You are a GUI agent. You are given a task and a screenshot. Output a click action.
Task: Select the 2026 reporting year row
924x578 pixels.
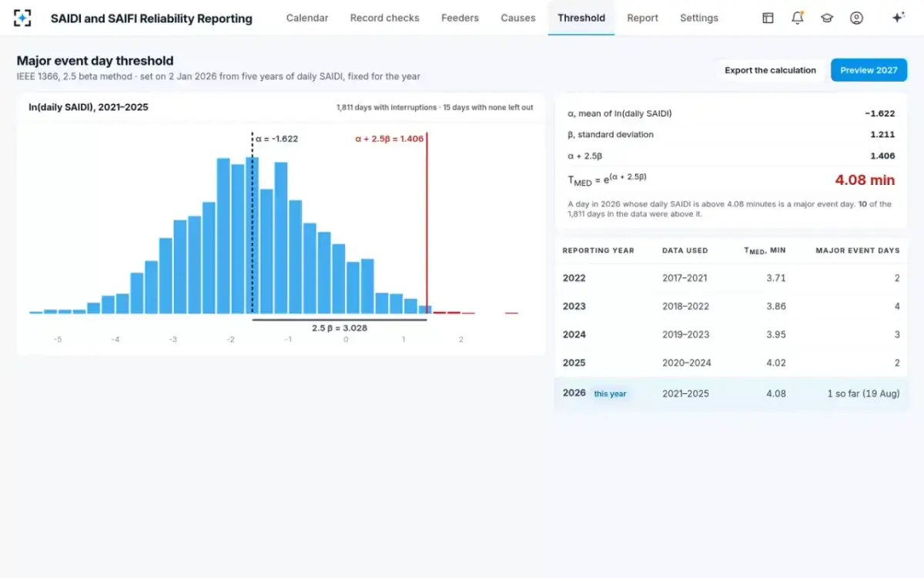[x=731, y=393]
